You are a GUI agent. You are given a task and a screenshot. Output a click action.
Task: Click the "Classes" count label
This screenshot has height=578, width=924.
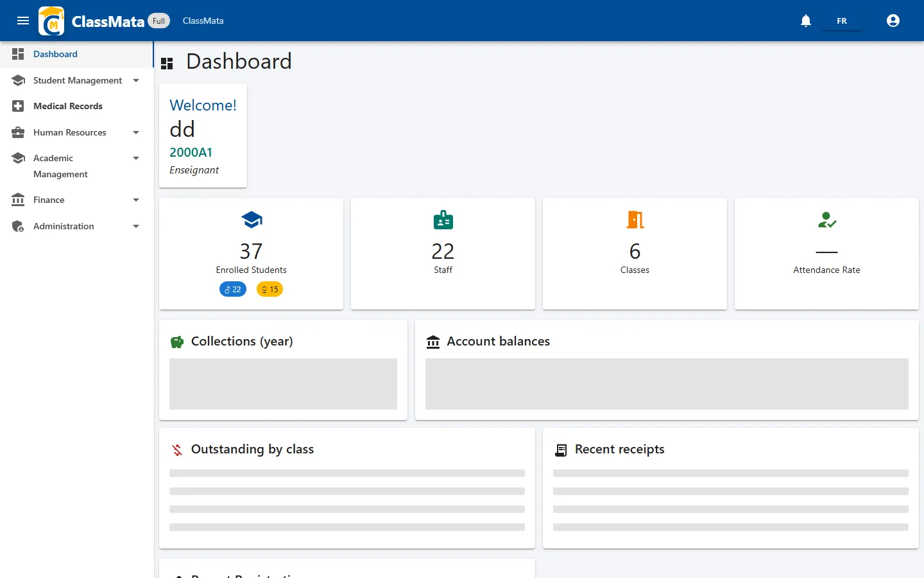click(635, 270)
